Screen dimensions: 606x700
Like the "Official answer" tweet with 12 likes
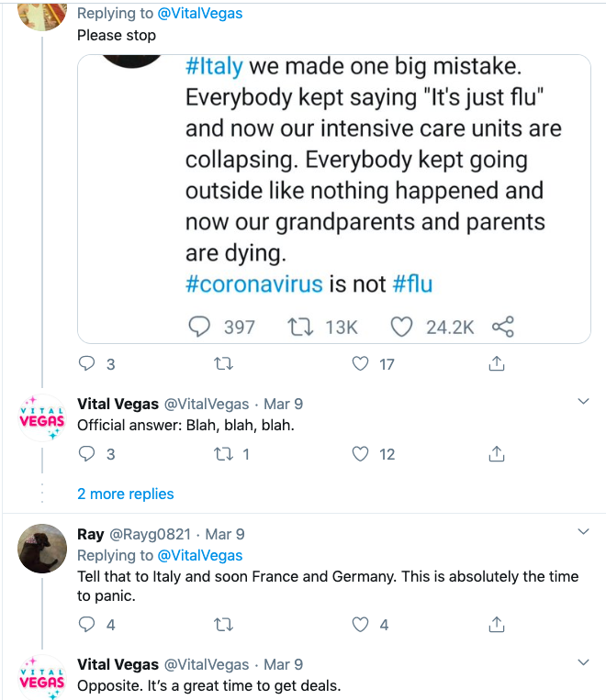(361, 454)
